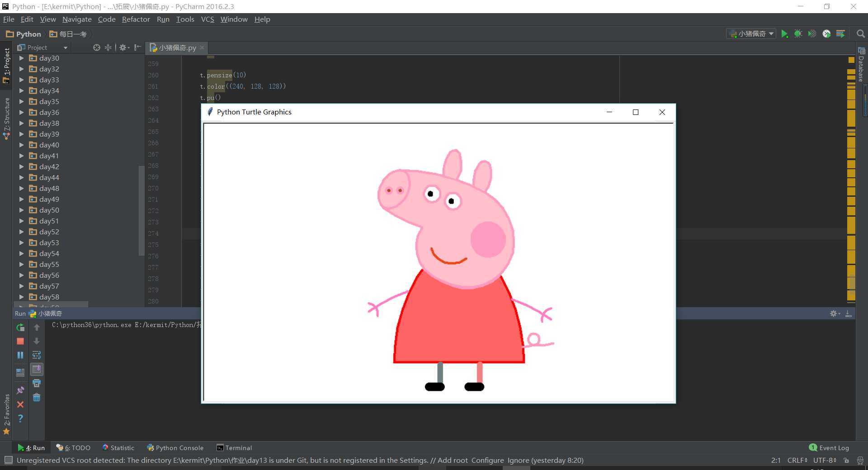Expand the day30 folder
This screenshot has width=868, height=470.
(21, 58)
